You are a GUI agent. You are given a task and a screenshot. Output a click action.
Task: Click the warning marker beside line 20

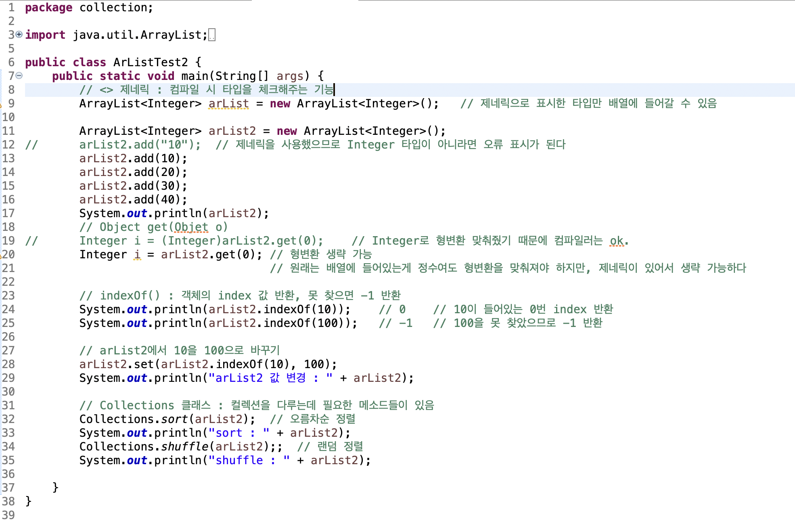[x=1, y=256]
